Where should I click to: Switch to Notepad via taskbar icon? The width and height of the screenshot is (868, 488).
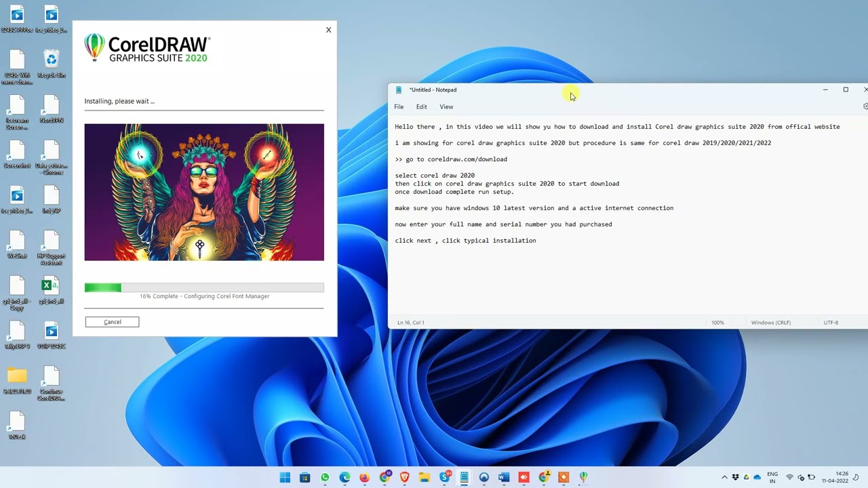(465, 477)
